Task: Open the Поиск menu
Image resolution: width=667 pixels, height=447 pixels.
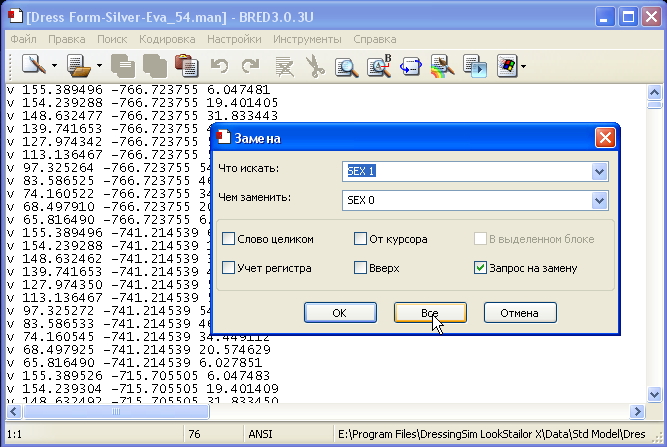Action: click(x=112, y=39)
